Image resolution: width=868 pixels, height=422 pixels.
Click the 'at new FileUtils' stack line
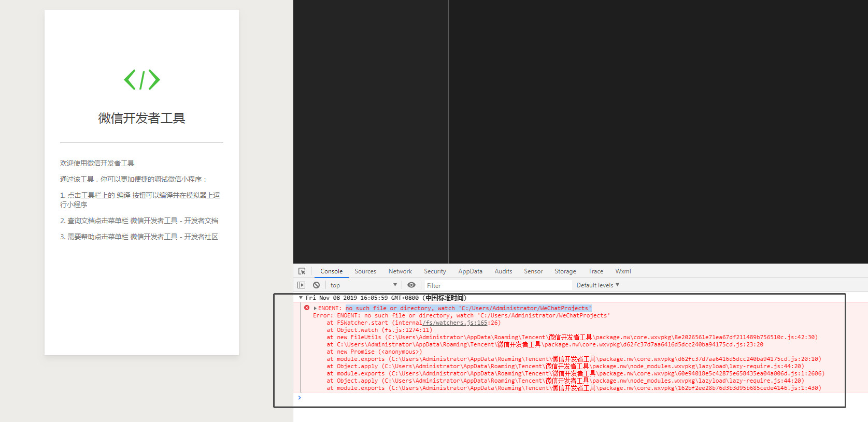(572, 337)
